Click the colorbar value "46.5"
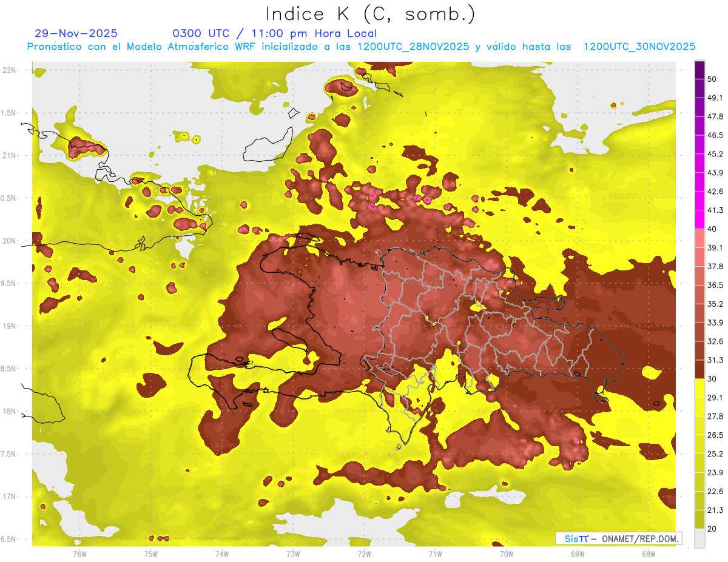The width and height of the screenshot is (728, 562). click(715, 135)
